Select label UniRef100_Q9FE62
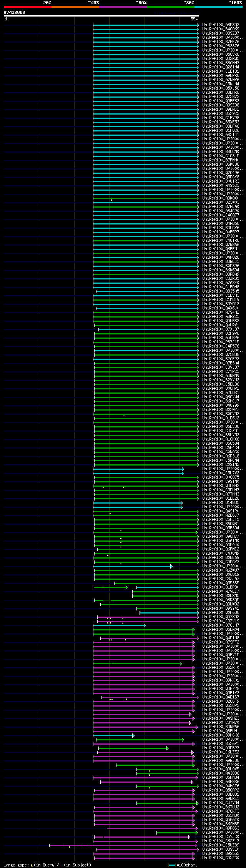Viewport: 246px width, 868px height. point(221,101)
